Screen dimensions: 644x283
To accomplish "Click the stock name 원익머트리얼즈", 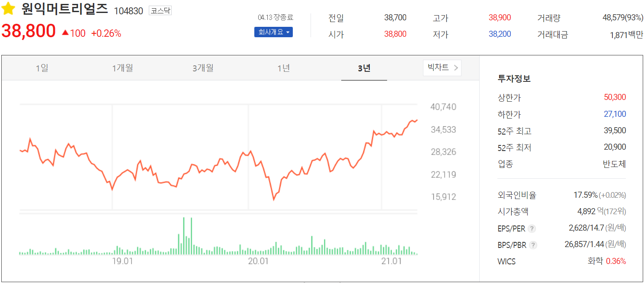I will [x=65, y=9].
